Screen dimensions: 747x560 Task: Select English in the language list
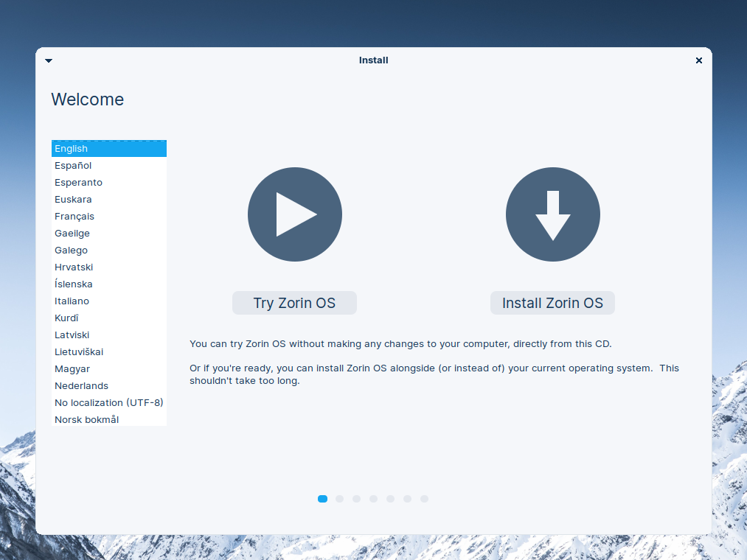(109, 149)
